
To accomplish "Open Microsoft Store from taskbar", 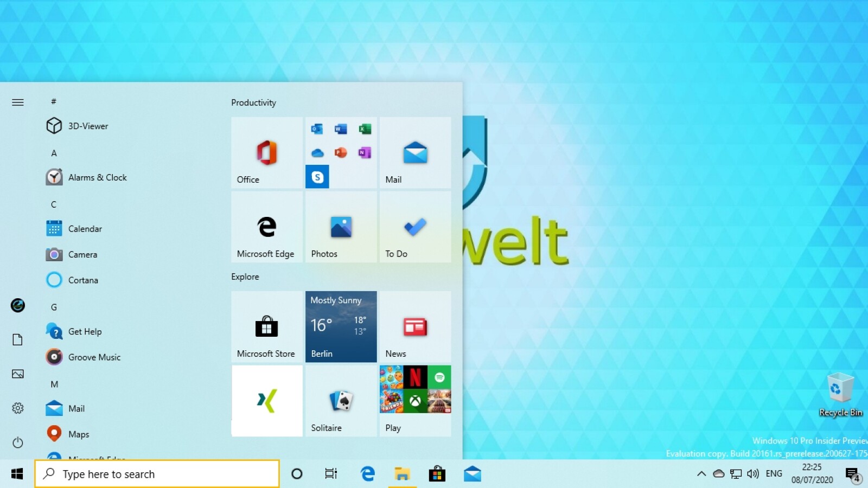I will [437, 474].
